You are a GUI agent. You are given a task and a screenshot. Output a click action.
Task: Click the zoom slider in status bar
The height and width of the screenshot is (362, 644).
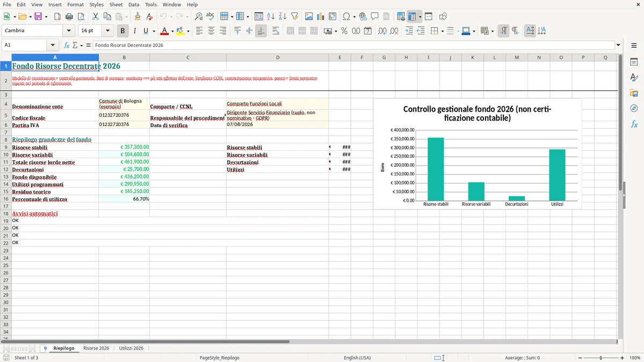click(601, 358)
